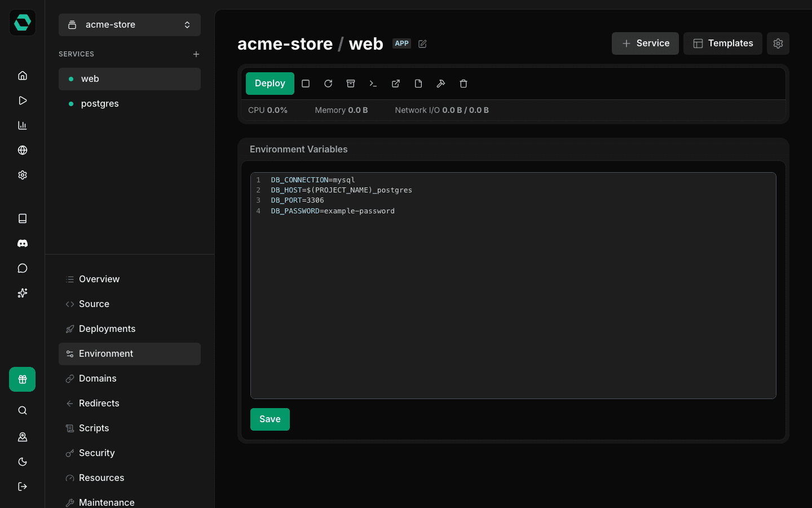Open the home dashboard icon
812x508 pixels.
pos(23,76)
